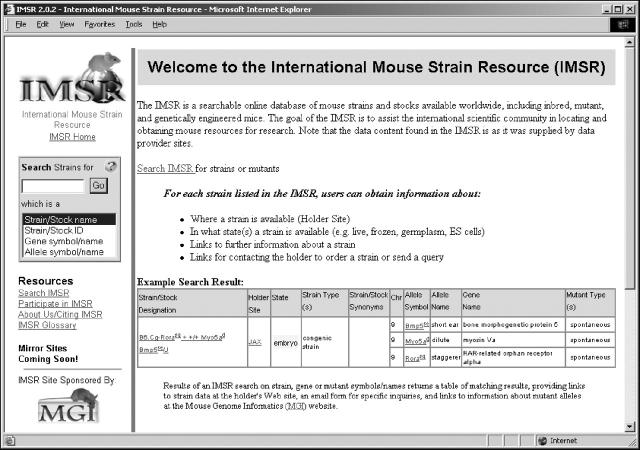This screenshot has height=450, width=640.
Task: Open the View menu
Action: 67,25
